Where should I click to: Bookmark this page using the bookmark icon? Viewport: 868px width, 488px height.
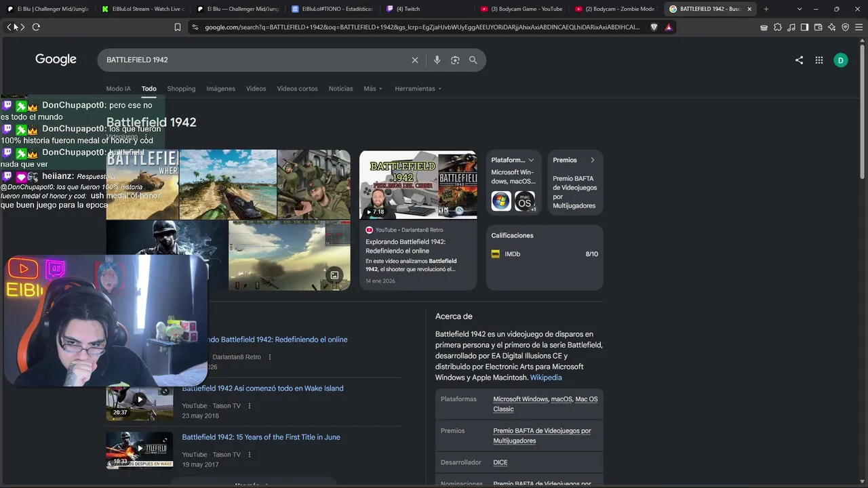tap(178, 27)
